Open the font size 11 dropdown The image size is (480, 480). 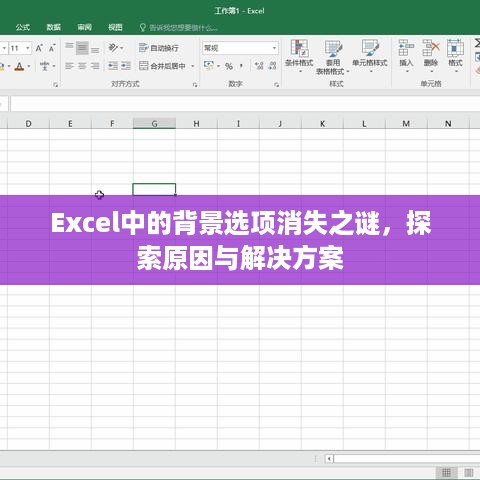(28, 48)
